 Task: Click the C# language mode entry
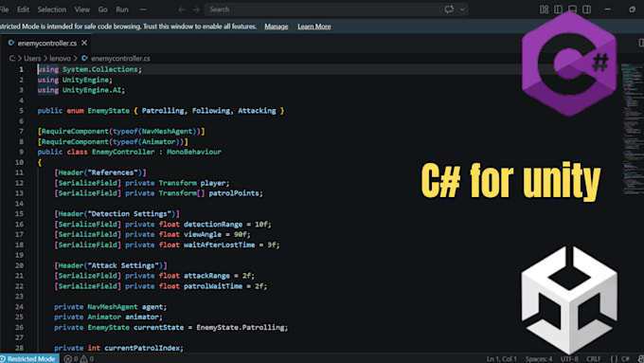click(x=625, y=359)
